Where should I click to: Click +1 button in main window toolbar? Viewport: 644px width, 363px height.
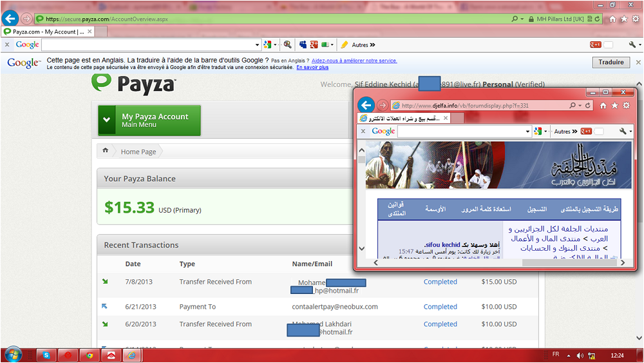click(x=595, y=44)
